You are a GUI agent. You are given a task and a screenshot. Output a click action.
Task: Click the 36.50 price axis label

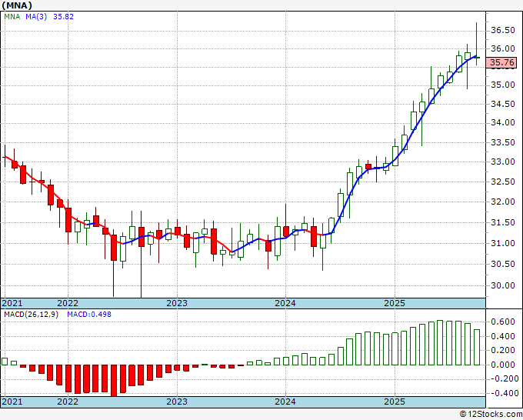pyautogui.click(x=503, y=30)
